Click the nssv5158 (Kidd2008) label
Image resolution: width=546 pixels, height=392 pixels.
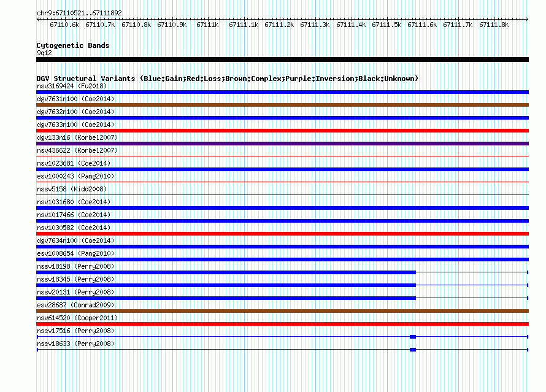pos(72,189)
